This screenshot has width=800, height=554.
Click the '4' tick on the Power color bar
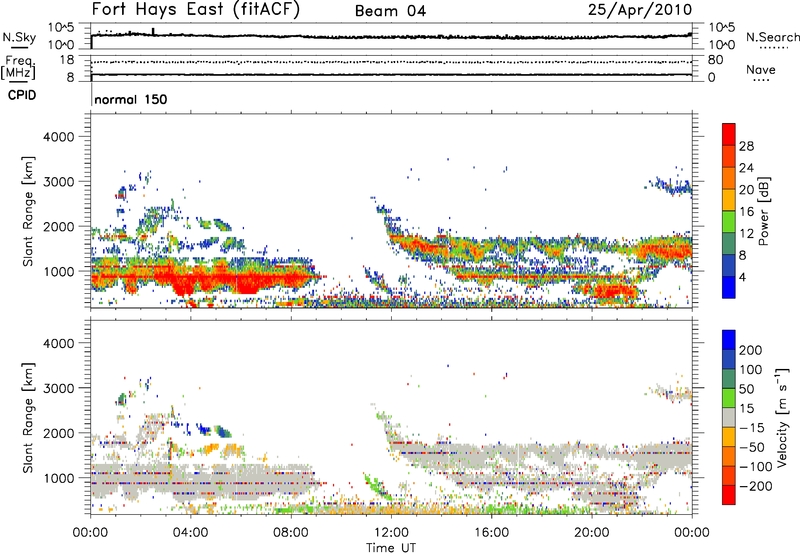(742, 277)
